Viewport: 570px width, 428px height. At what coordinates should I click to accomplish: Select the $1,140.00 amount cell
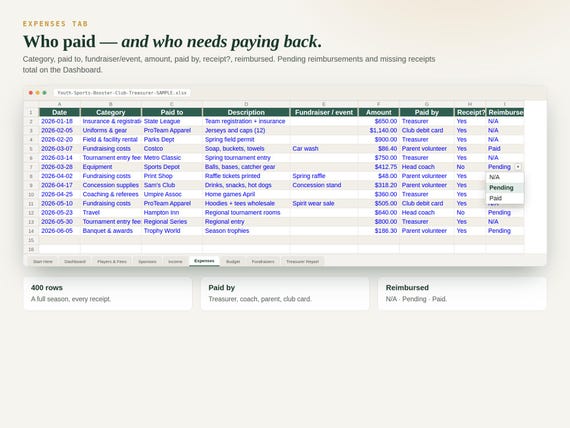pos(378,131)
